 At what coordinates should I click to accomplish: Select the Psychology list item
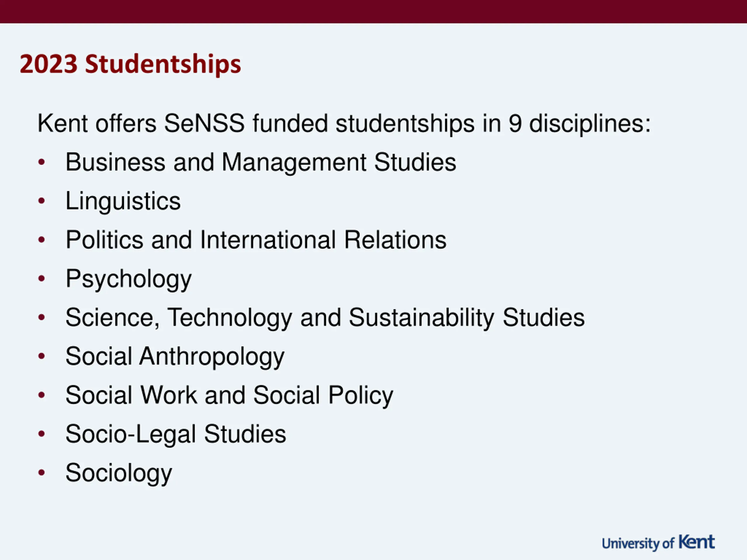[x=129, y=279]
